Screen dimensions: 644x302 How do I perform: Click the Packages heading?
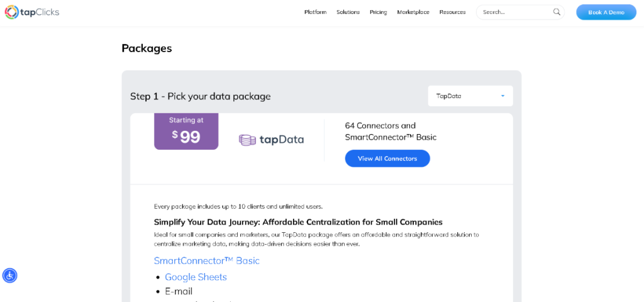coord(147,48)
